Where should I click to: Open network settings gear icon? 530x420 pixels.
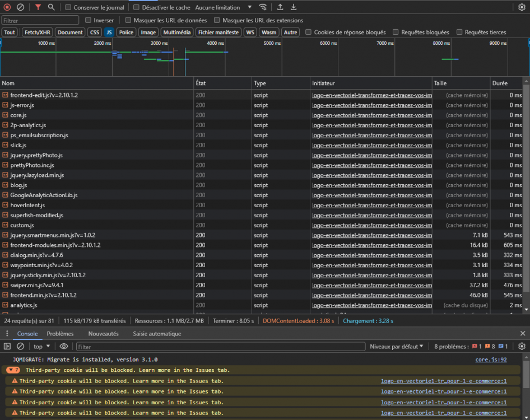522,7
